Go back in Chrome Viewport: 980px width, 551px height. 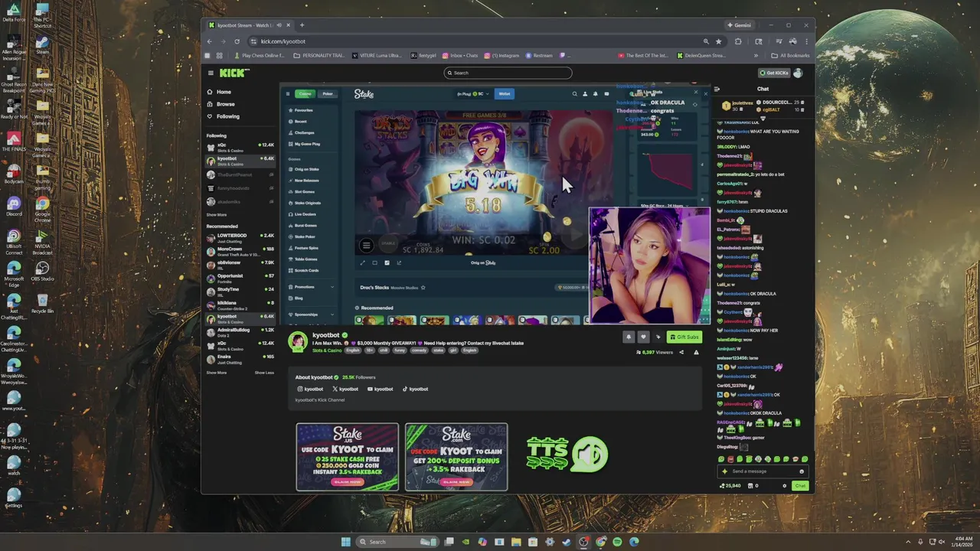pos(210,41)
